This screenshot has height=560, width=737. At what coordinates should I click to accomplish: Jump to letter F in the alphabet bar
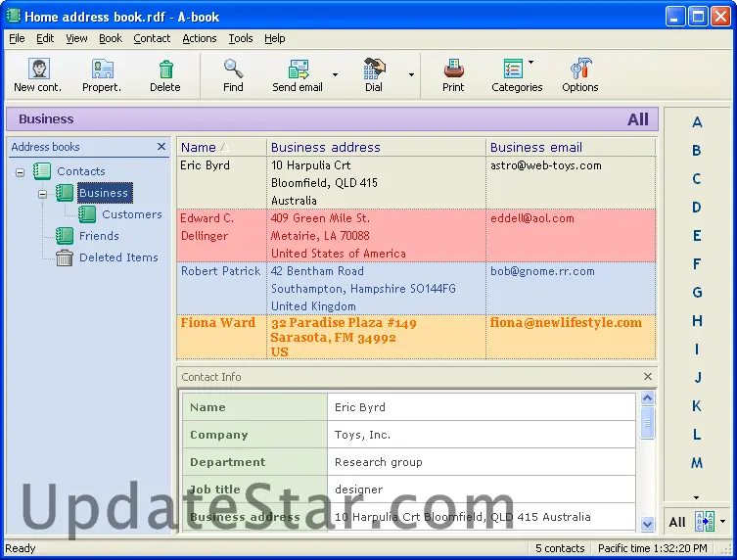697,264
